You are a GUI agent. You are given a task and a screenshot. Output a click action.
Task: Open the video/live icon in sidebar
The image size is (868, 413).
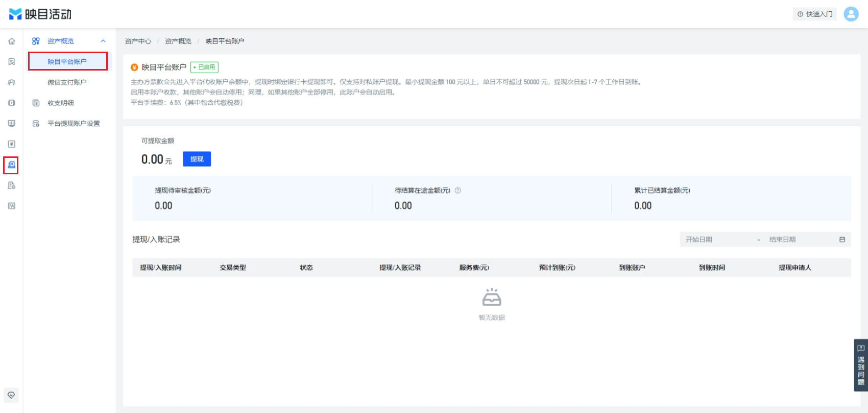[x=11, y=103]
